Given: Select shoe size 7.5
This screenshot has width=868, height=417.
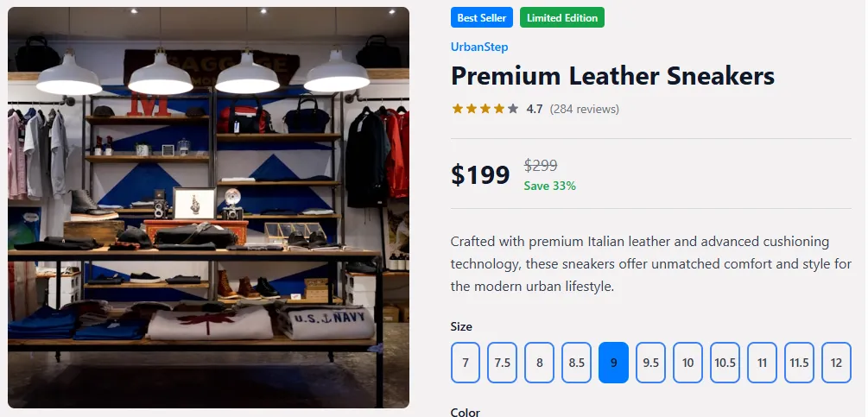Looking at the screenshot, I should pyautogui.click(x=502, y=363).
